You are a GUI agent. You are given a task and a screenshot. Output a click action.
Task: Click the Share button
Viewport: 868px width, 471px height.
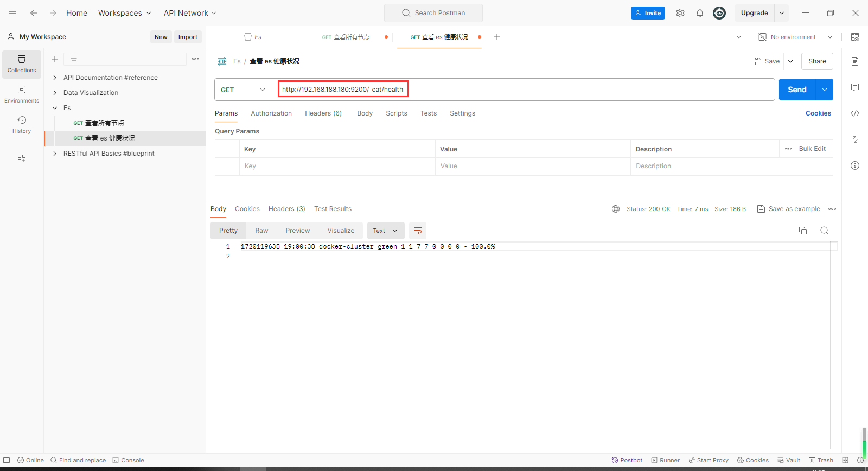tap(817, 61)
